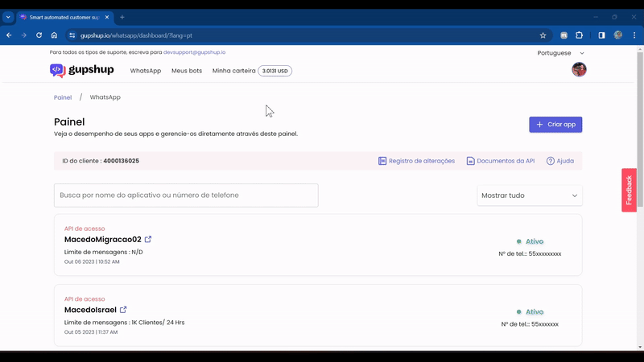Open Documentos da API link

click(x=506, y=161)
